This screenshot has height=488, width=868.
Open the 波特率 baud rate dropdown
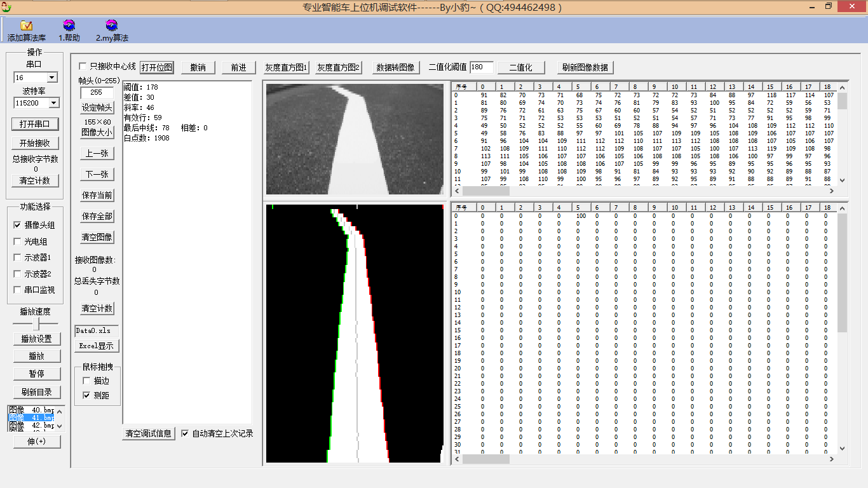53,103
